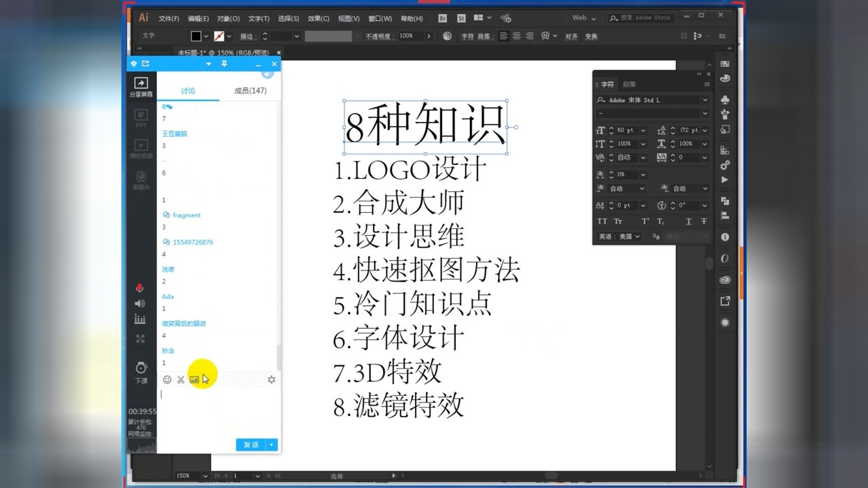The height and width of the screenshot is (488, 868).
Task: Toggle the strikethrough T button
Action: coord(704,222)
